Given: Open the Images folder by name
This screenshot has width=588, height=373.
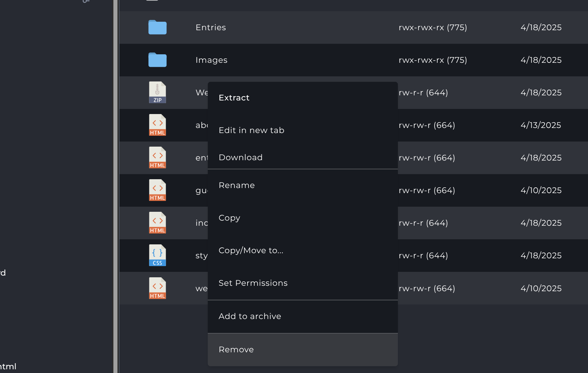Looking at the screenshot, I should point(211,60).
